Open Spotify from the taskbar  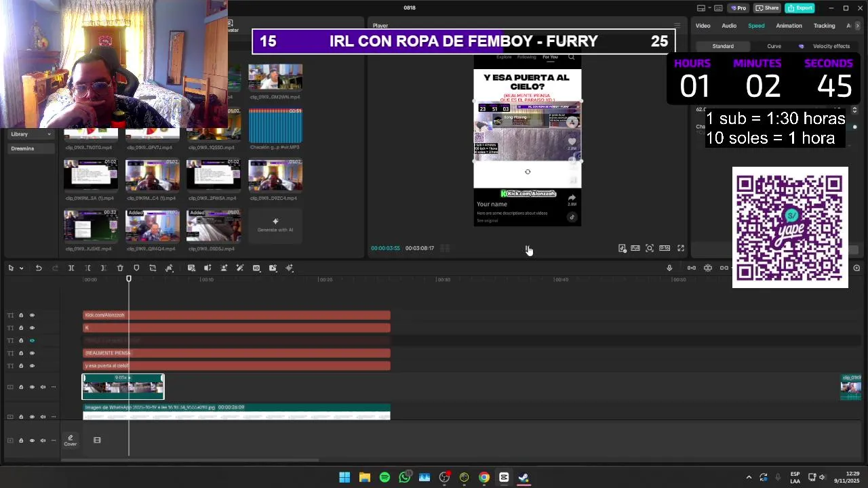point(384,477)
